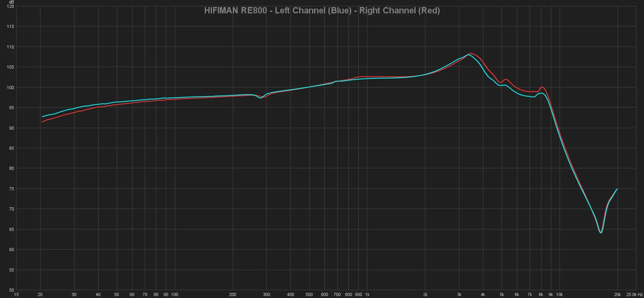Click the '70' Hz label on the horizontal axis

tap(145, 295)
